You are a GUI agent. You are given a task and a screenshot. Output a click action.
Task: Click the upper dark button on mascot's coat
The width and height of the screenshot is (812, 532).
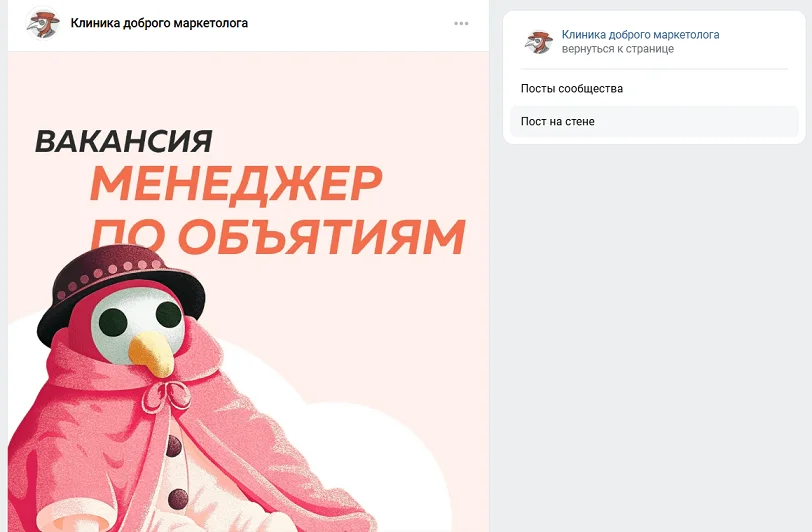point(173,446)
